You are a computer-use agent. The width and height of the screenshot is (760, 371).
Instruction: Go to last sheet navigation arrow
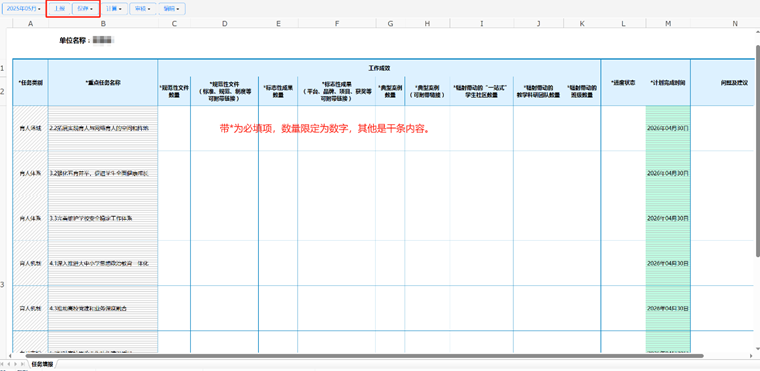click(22, 363)
